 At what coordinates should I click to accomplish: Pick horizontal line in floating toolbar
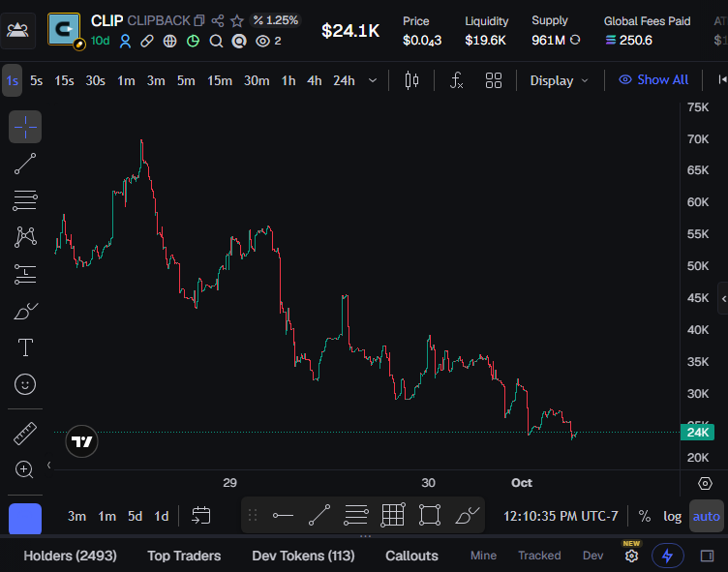(283, 515)
